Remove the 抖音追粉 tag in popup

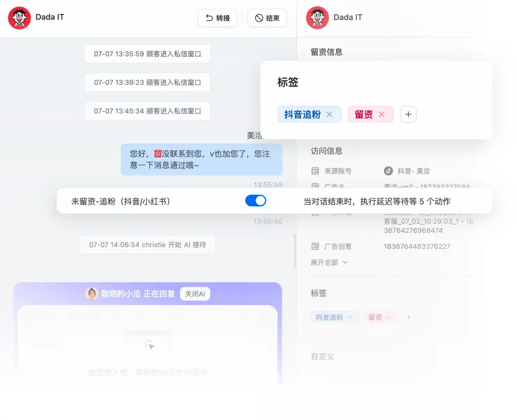coord(329,114)
